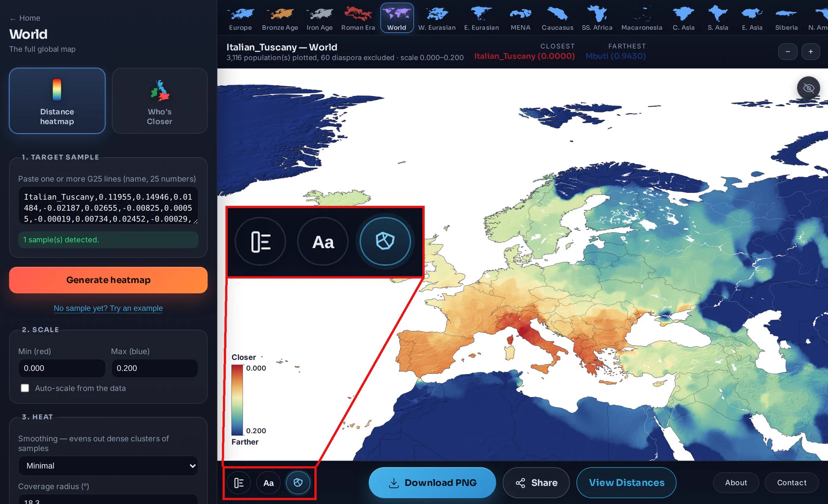Toggle the Aa map labels button
Screen dimensions: 828x504
(268, 482)
